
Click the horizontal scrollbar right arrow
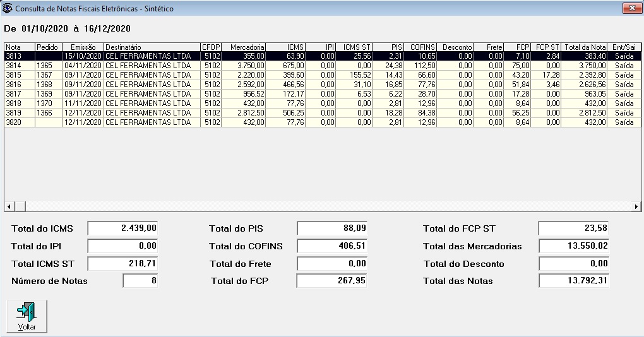tap(636, 206)
